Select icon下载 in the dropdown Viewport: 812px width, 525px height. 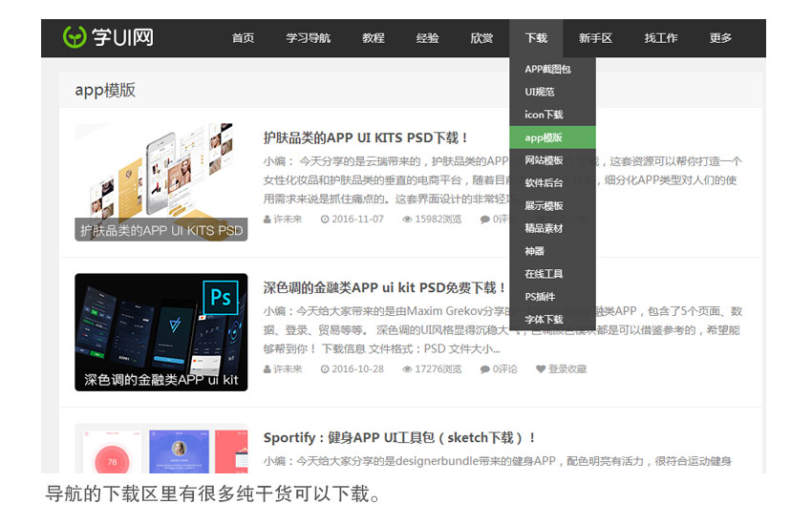(x=552, y=115)
